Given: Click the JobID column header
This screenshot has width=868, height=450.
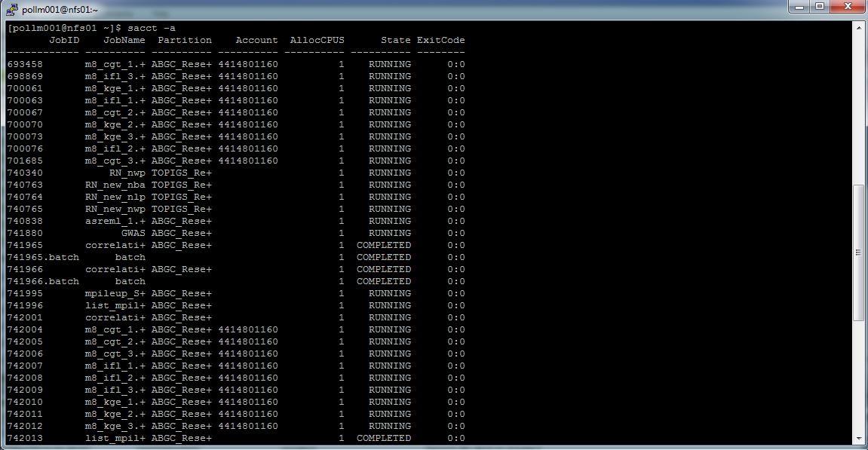Looking at the screenshot, I should click(x=64, y=40).
